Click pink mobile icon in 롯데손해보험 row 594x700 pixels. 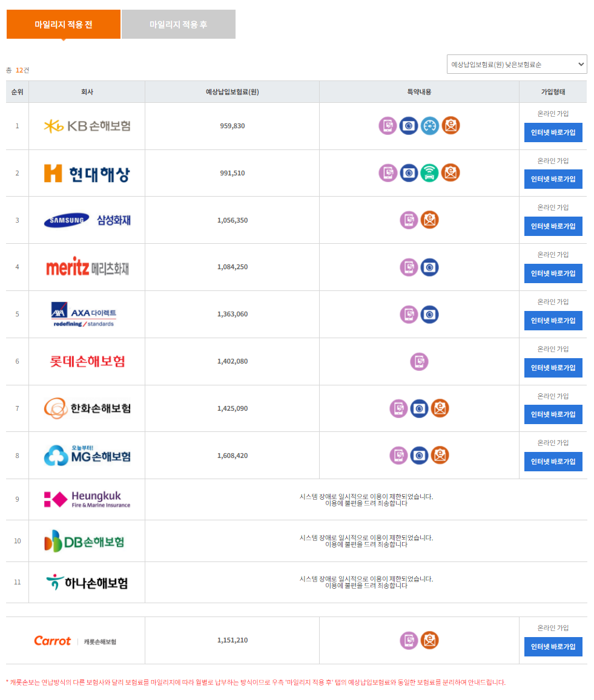pyautogui.click(x=419, y=361)
